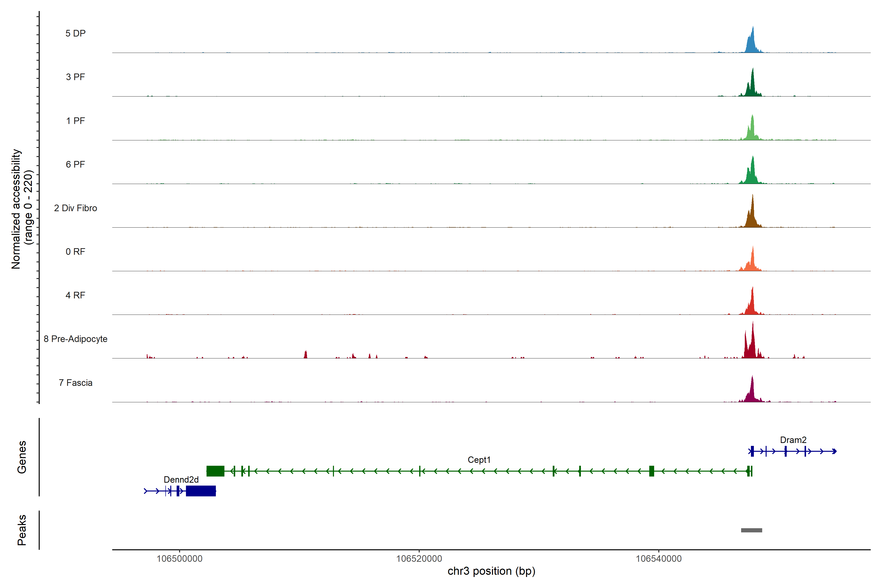The image size is (882, 588).
Task: Click the Genes panel label
Action: pyautogui.click(x=22, y=457)
